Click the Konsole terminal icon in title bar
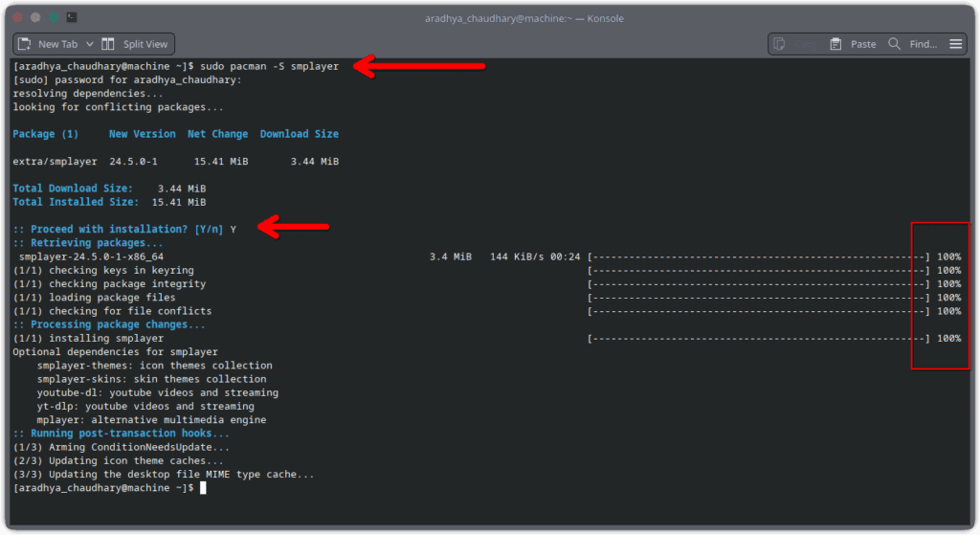Viewport: 980px width, 535px height. click(72, 17)
